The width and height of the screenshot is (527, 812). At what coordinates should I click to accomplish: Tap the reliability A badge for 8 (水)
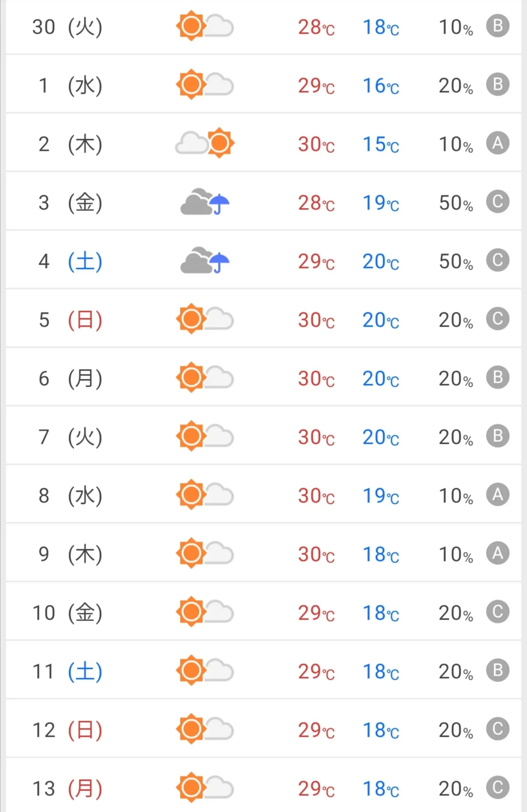click(498, 495)
